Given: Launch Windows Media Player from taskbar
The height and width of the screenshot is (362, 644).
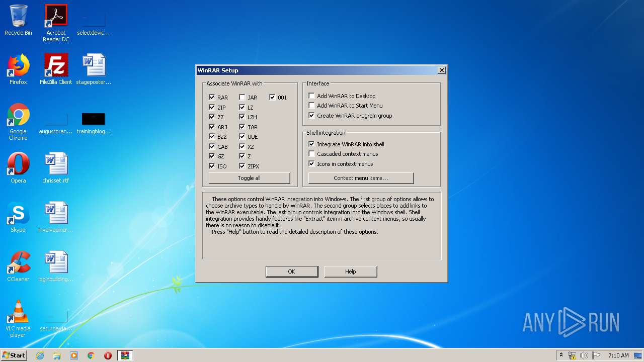Looking at the screenshot, I should 74,355.
